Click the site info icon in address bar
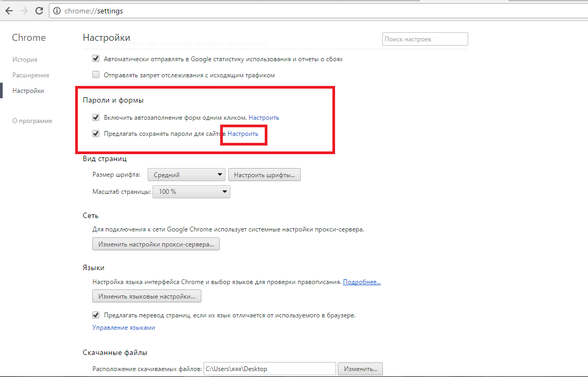588x377 pixels. [x=56, y=11]
